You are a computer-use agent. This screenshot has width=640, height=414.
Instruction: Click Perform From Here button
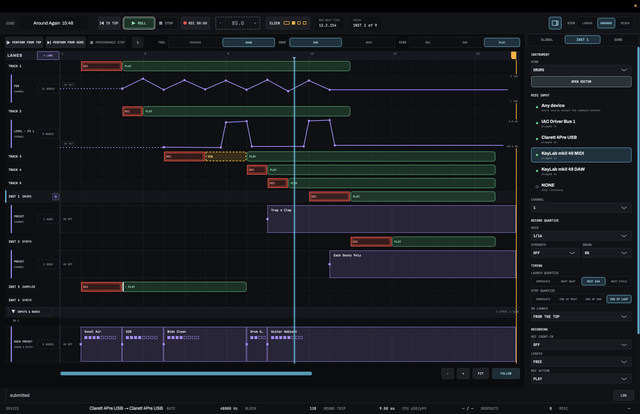(66, 42)
